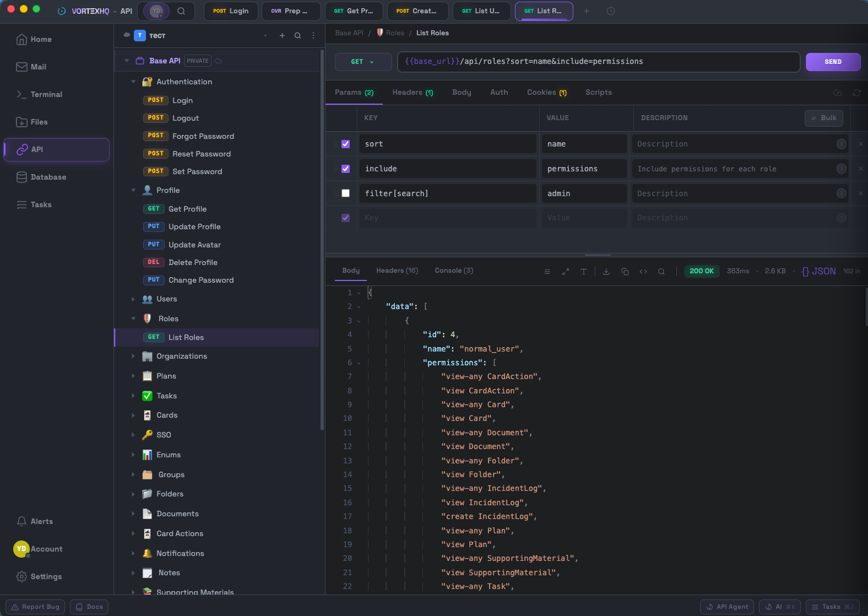
Task: Collapse the Profile folder
Action: (133, 190)
